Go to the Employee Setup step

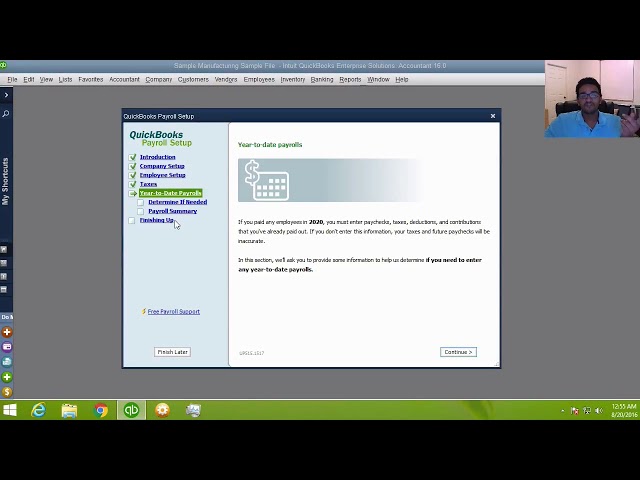(x=162, y=175)
